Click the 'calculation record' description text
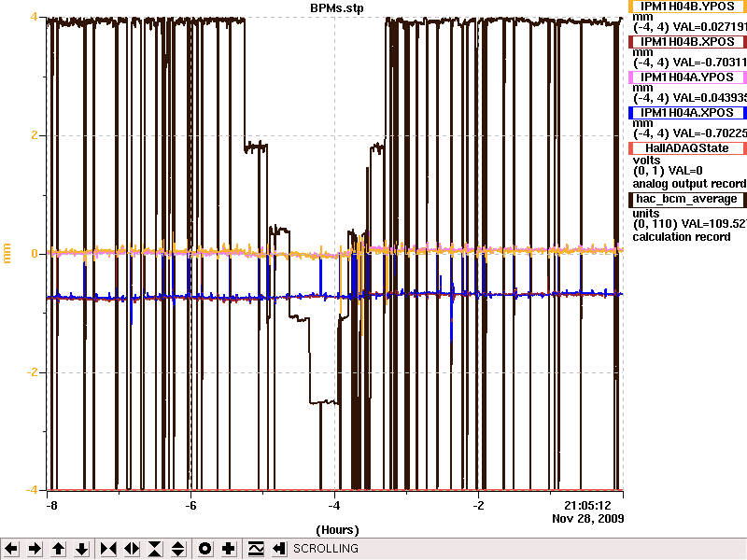This screenshot has width=747, height=560. [x=682, y=237]
